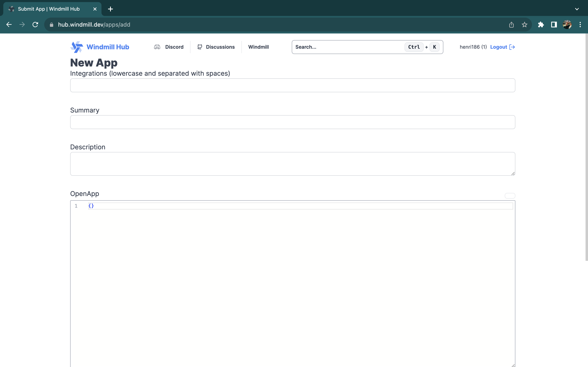The image size is (588, 367).
Task: Select the Submit App browser tab
Action: point(48,9)
